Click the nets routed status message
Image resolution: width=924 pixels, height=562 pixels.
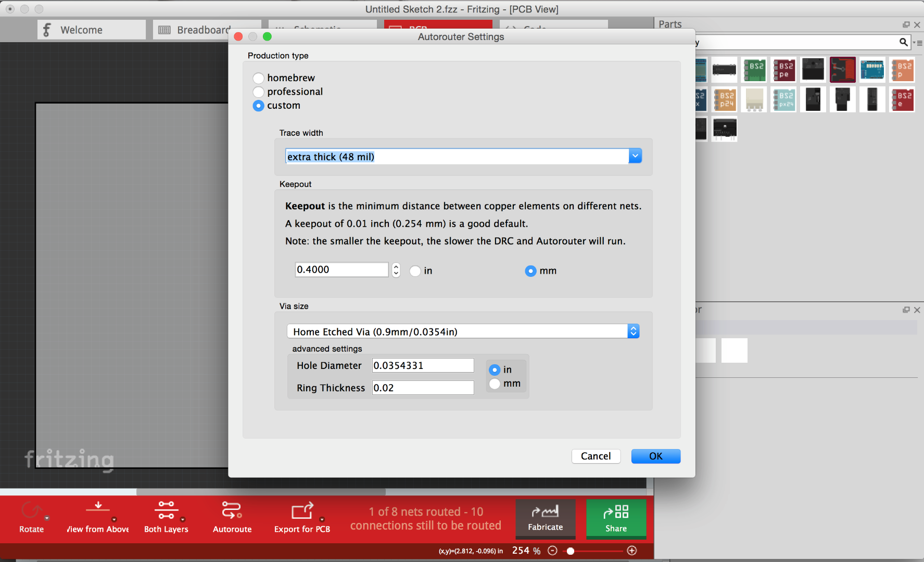(x=426, y=519)
